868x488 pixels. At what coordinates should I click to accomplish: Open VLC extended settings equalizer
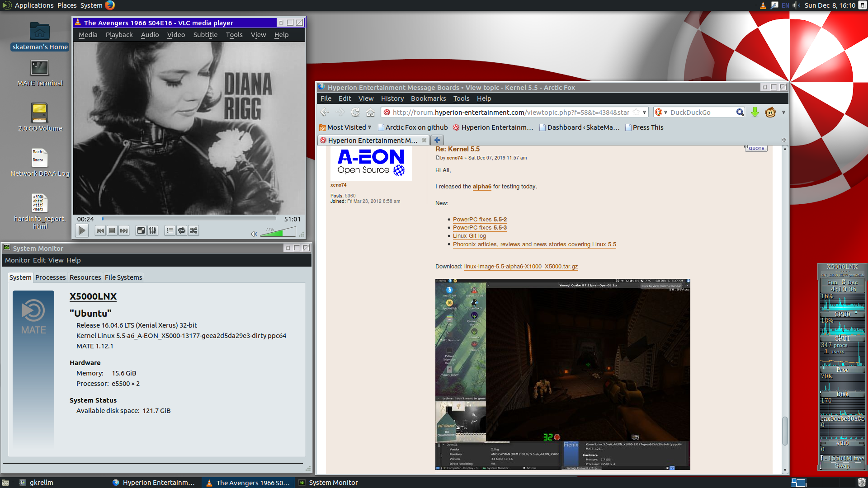point(153,231)
